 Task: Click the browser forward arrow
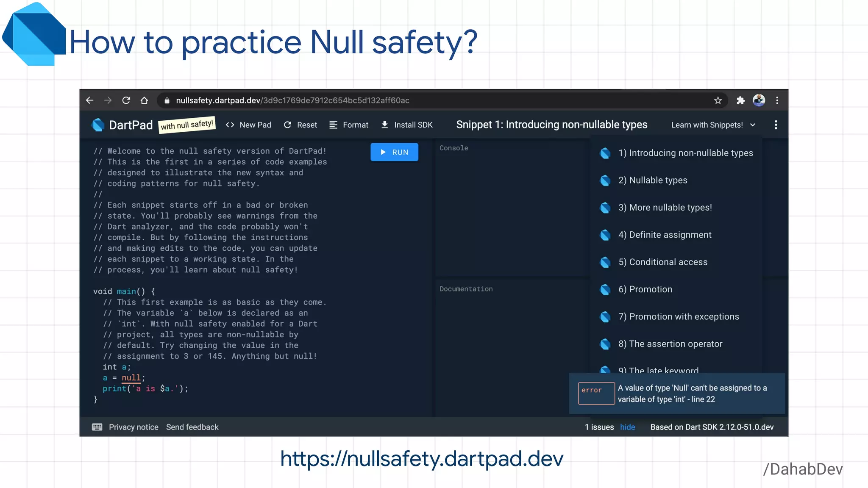108,100
